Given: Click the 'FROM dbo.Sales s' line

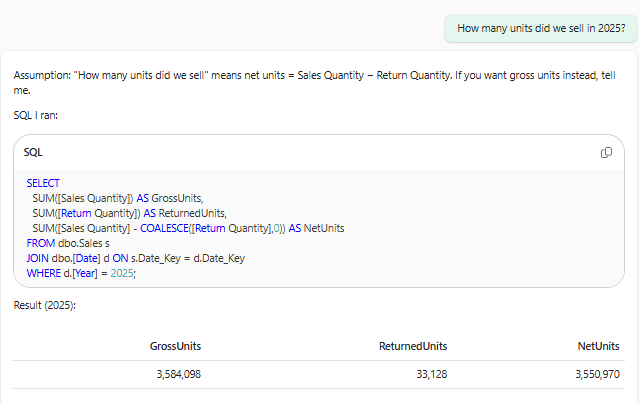Looking at the screenshot, I should [x=68, y=243].
